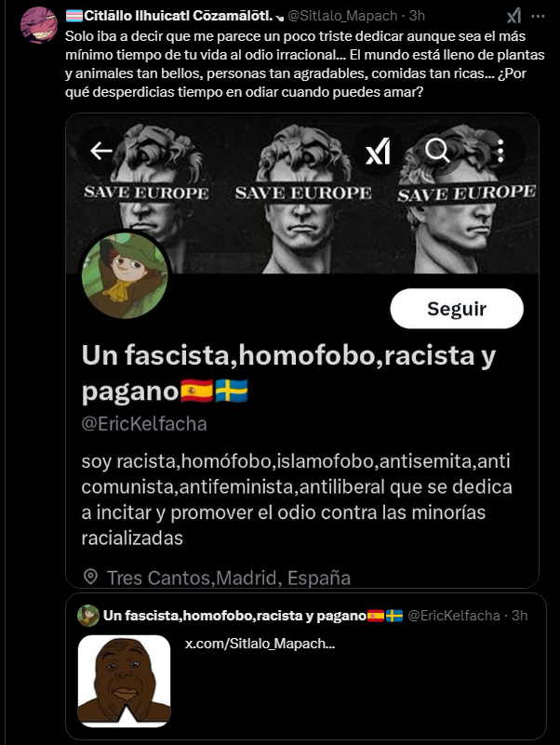The image size is (560, 745).
Task: Click the location pin icon next to Tres Cantos
Action: pos(90,578)
